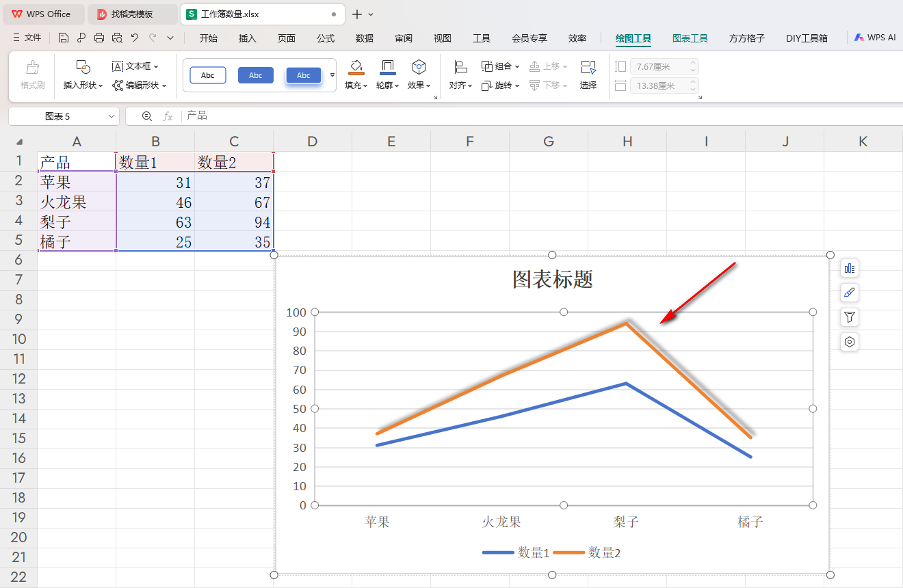Image resolution: width=903 pixels, height=588 pixels.
Task: Open the Text Box (文本框) dropdown arrow
Action: point(156,66)
